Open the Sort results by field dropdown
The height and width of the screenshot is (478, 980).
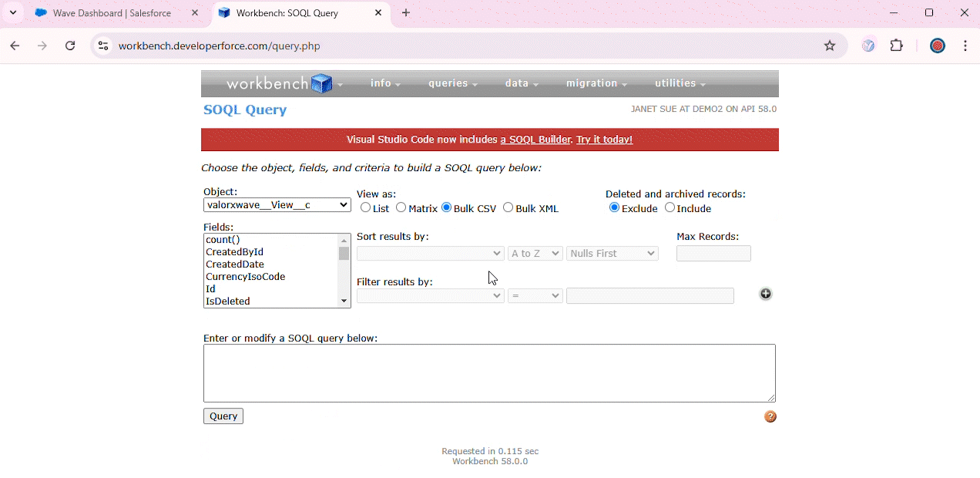click(431, 254)
